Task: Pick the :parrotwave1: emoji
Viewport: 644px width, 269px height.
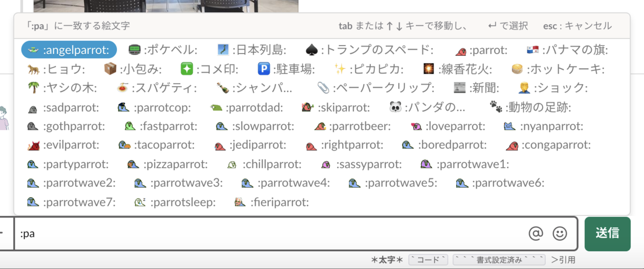Action: coord(464,164)
